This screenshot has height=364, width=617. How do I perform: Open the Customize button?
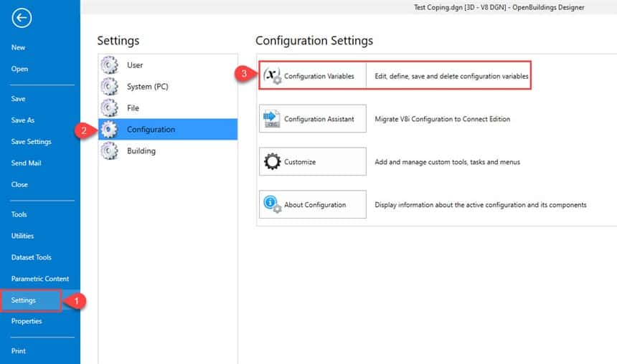click(313, 161)
